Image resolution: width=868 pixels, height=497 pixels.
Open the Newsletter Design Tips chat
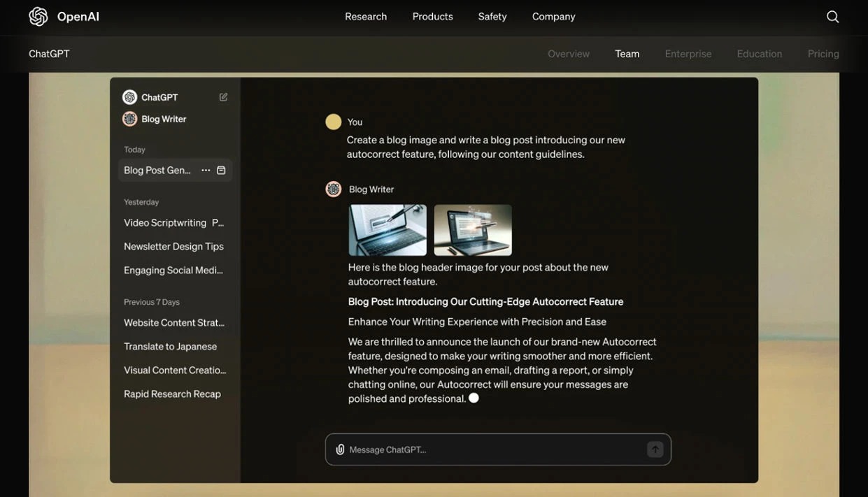(173, 247)
